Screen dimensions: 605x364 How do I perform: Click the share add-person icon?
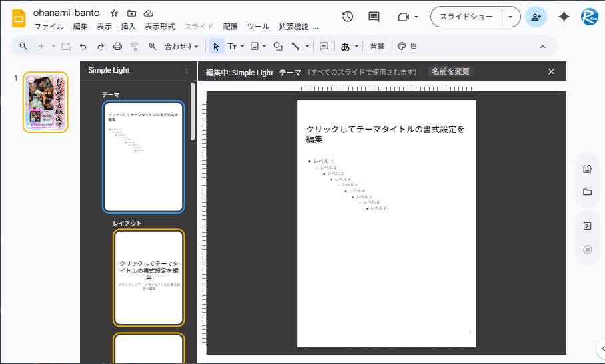(536, 17)
